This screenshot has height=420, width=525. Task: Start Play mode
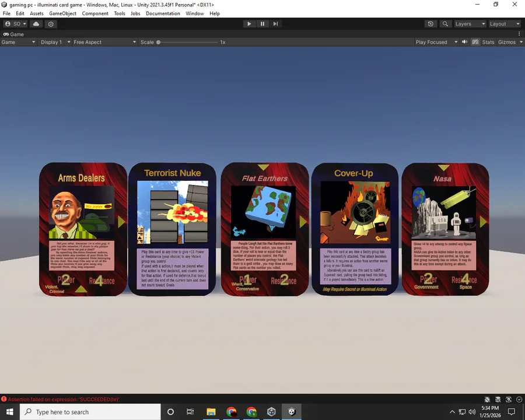[x=249, y=24]
